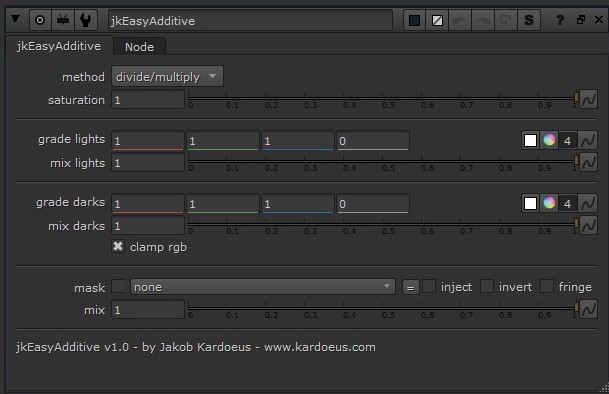Click the mix lights value field
Image resolution: width=609 pixels, height=394 pixels.
(148, 163)
